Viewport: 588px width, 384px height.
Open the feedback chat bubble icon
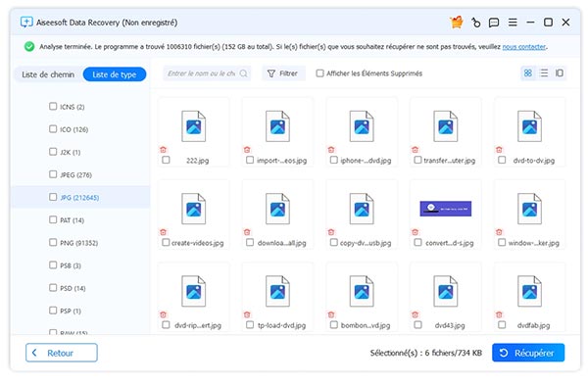point(494,23)
